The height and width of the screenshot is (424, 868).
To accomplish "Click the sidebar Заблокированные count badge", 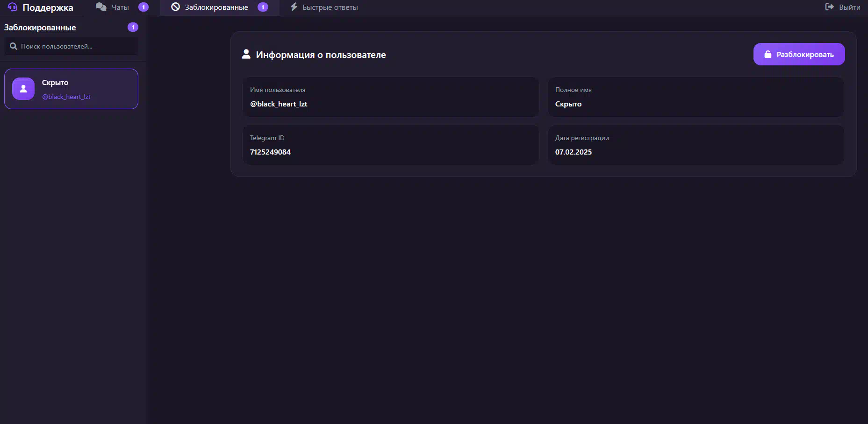I will coord(133,27).
